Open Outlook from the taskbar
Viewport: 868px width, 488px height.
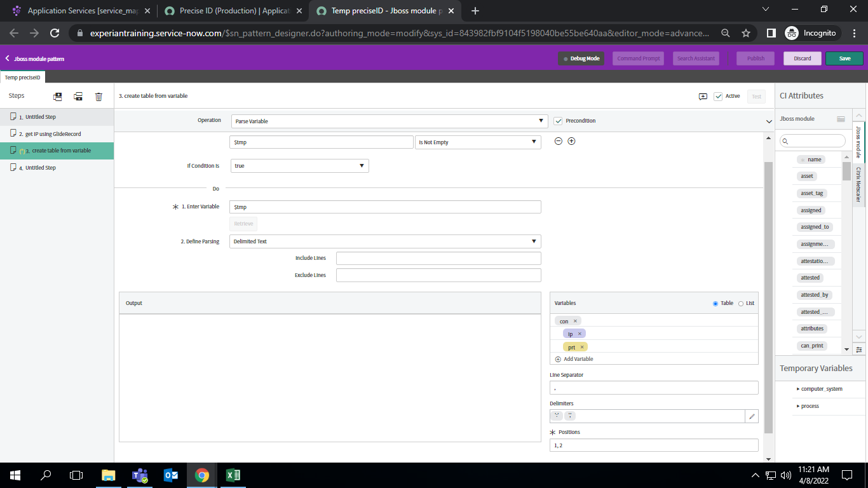point(171,475)
